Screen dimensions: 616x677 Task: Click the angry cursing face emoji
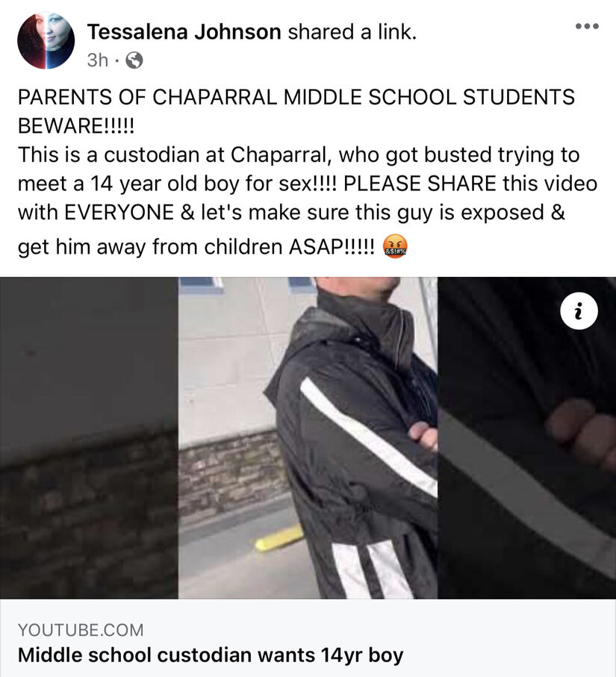395,246
